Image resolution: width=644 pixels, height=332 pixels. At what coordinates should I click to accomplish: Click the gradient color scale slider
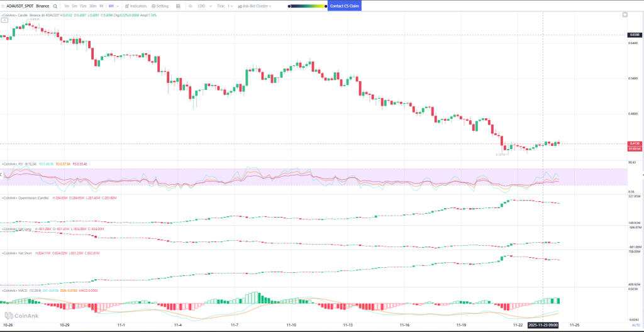click(x=307, y=6)
